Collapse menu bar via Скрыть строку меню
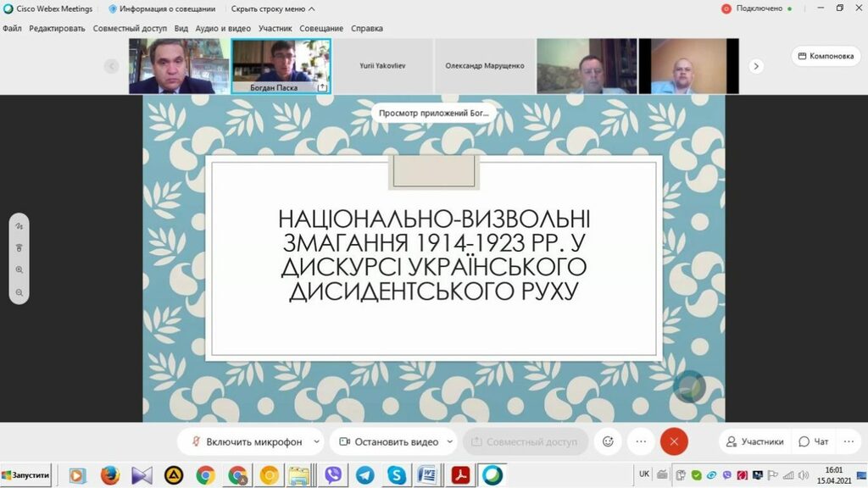The image size is (868, 488). 273,8
